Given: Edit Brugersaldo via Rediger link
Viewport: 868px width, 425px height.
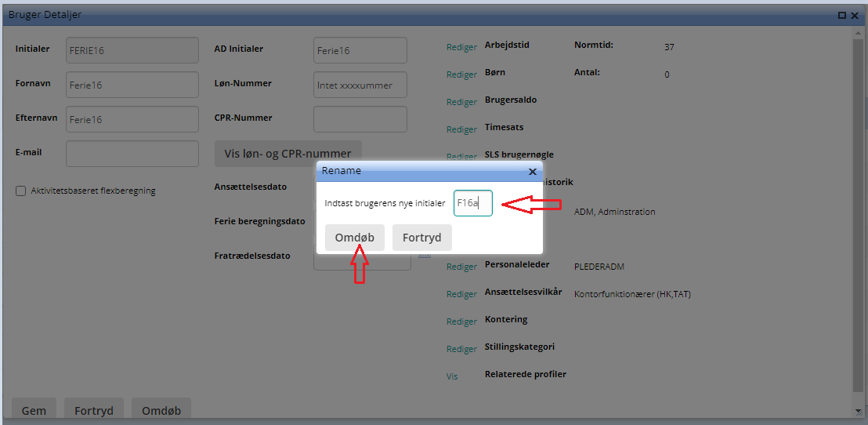Looking at the screenshot, I should click(461, 102).
